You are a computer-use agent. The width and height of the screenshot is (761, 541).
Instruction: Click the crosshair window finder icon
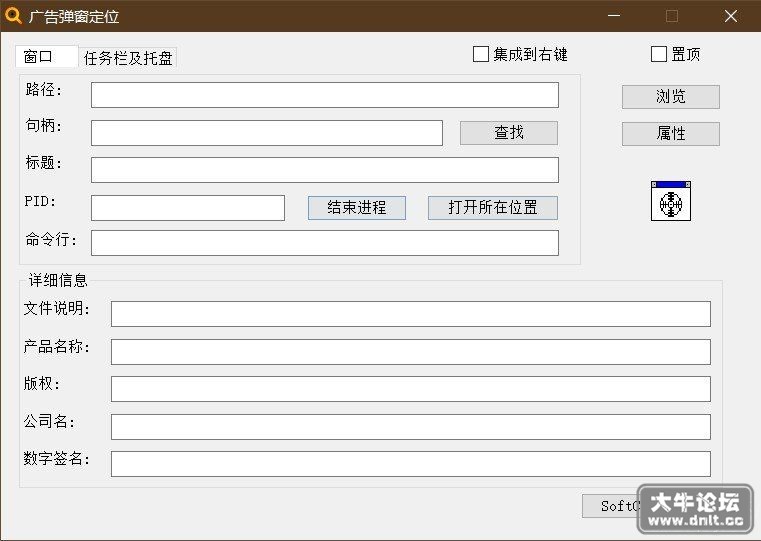(671, 201)
